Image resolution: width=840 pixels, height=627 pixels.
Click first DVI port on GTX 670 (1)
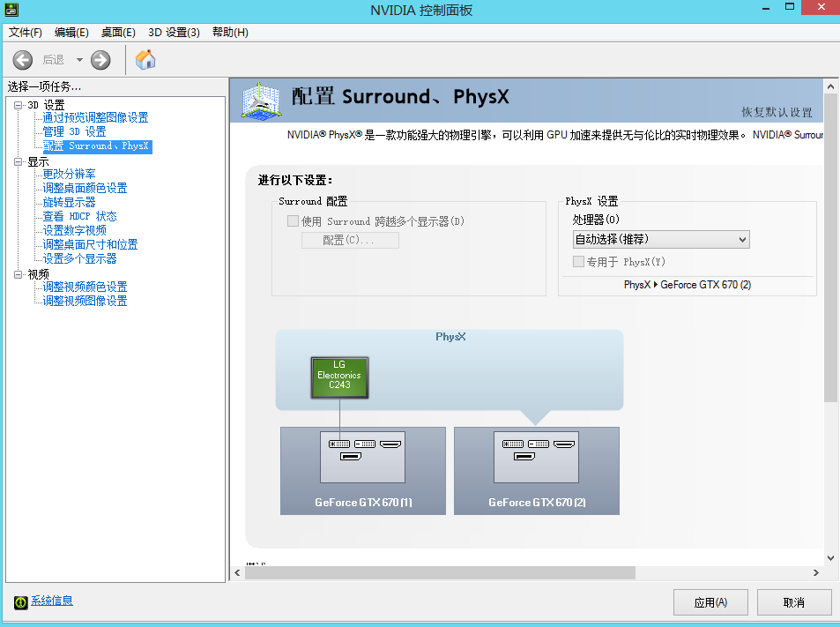[x=339, y=444]
